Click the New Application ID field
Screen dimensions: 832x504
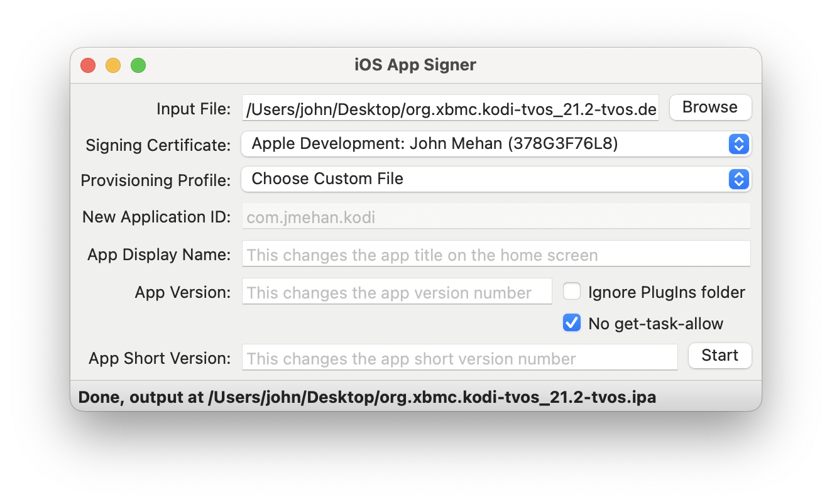pyautogui.click(x=496, y=217)
